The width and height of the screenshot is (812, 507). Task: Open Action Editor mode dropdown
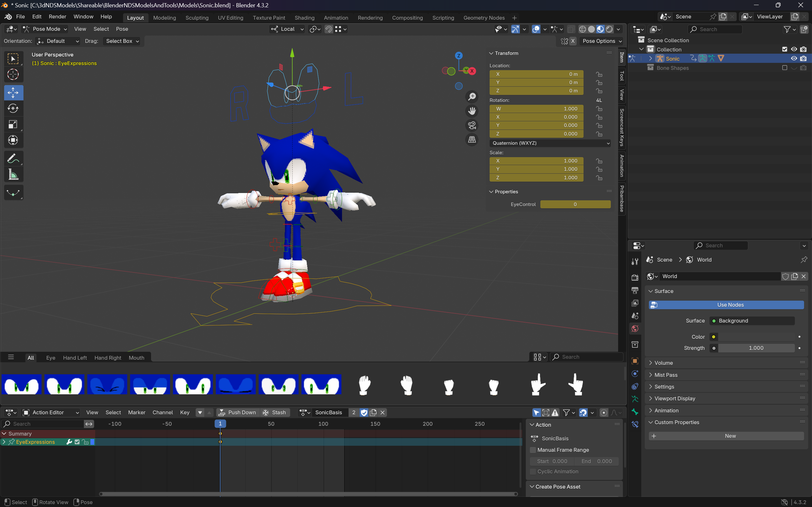[x=51, y=412]
